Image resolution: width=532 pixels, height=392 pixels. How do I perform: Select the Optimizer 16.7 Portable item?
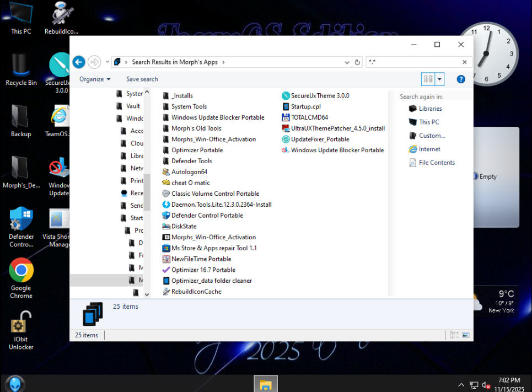[203, 270]
